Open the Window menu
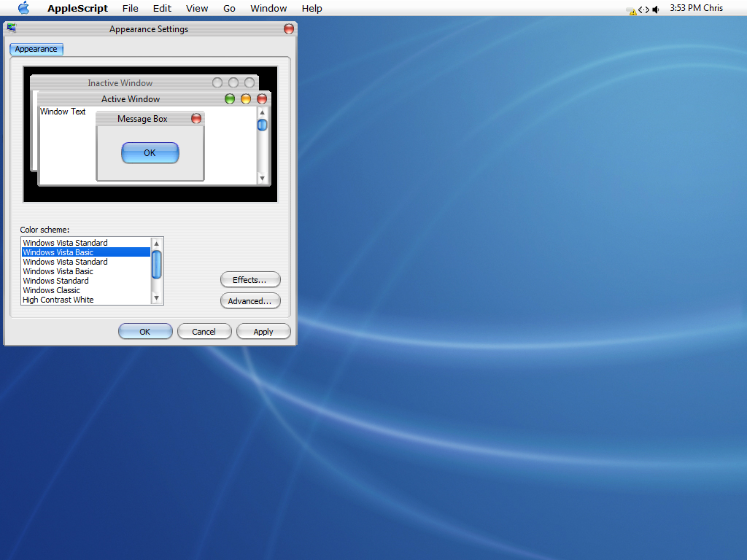 pos(268,8)
